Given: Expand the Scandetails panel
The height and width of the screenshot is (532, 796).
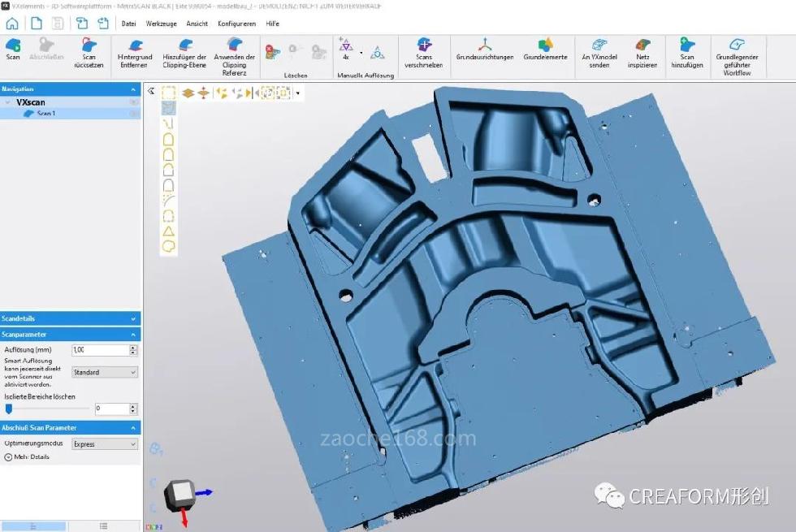Looking at the screenshot, I should (x=70, y=318).
